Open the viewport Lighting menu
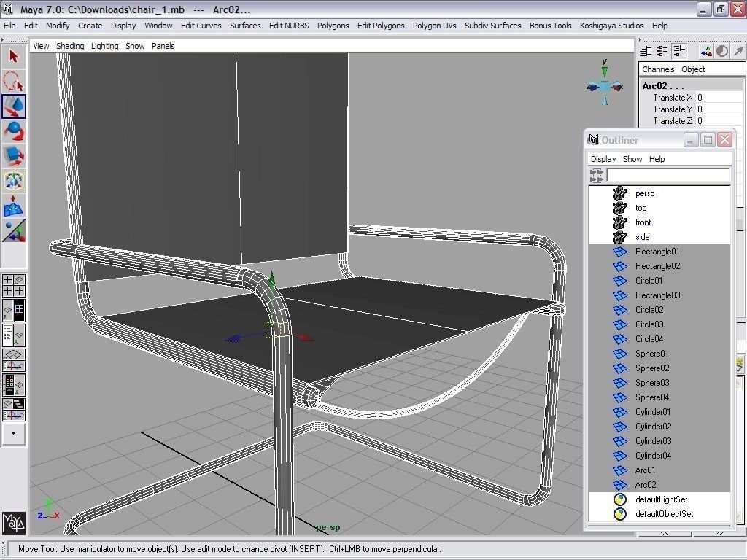Viewport: 747px width, 560px height. click(x=105, y=46)
